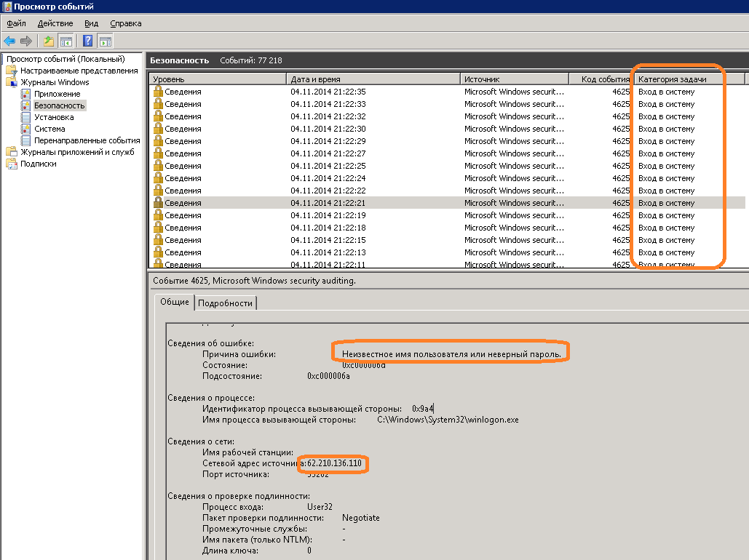The height and width of the screenshot is (560, 749).
Task: Sort by the Источник column header
Action: point(515,79)
